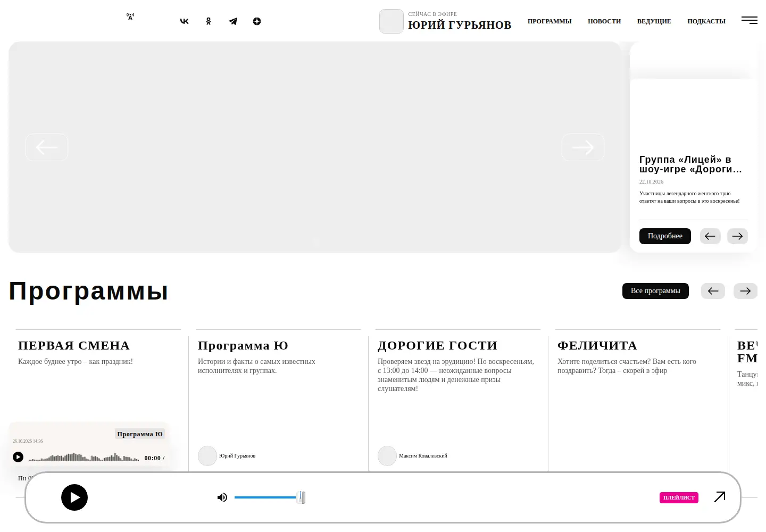Screen dimensions: 766x532
Task: Open the ДОРОГИЕ ГОСТИ program card title
Action: click(x=438, y=345)
